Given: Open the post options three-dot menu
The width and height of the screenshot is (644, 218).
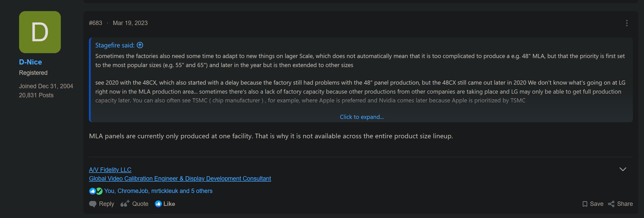Looking at the screenshot, I should [x=627, y=23].
